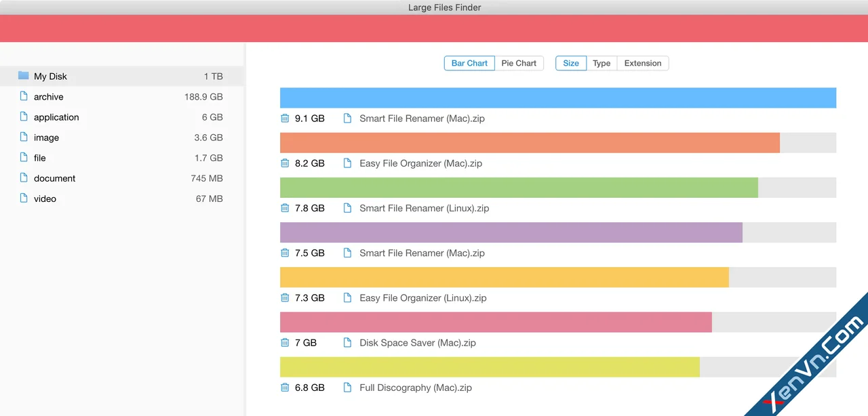
Task: Click the 3.6 GB image size value
Action: (x=208, y=138)
